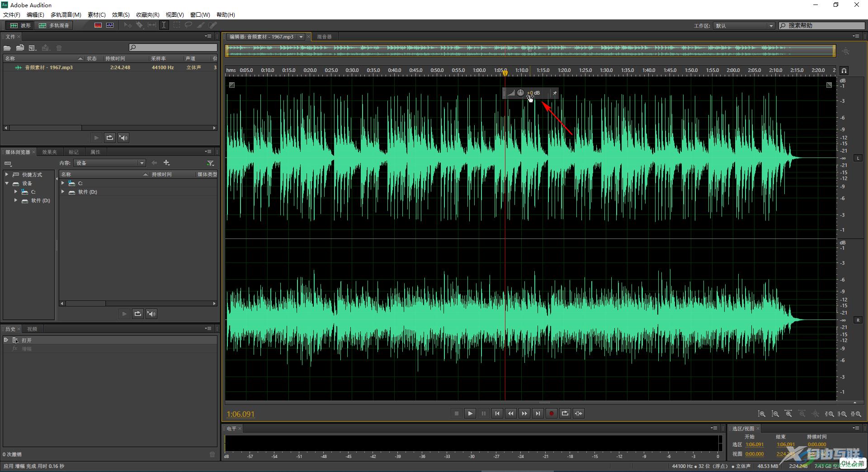This screenshot has width=868, height=472.
Task: Collapse the 设备 tree node
Action: (x=7, y=183)
